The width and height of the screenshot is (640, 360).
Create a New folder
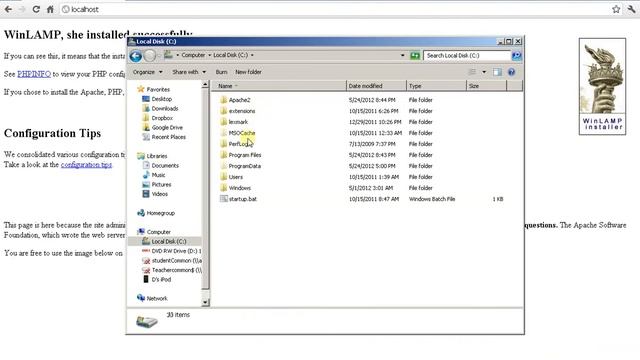(x=248, y=72)
